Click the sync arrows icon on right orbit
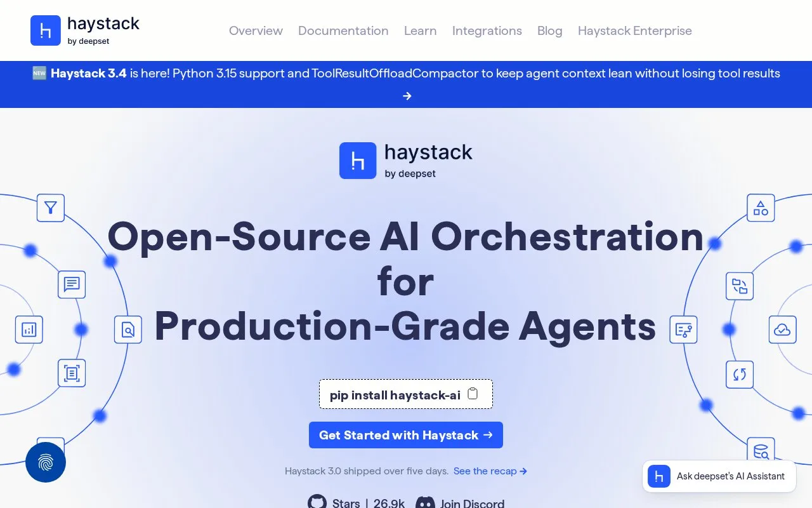 click(x=740, y=374)
